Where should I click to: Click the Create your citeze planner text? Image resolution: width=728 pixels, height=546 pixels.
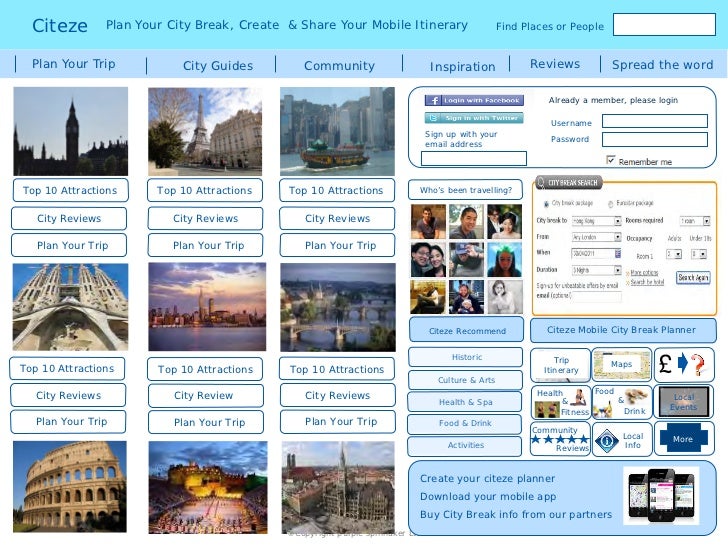488,479
